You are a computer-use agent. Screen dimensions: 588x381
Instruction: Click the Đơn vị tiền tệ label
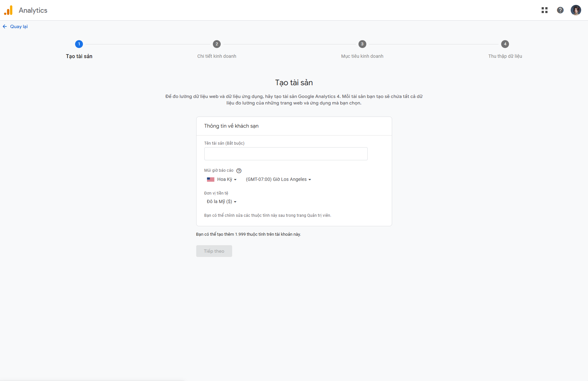(216, 193)
